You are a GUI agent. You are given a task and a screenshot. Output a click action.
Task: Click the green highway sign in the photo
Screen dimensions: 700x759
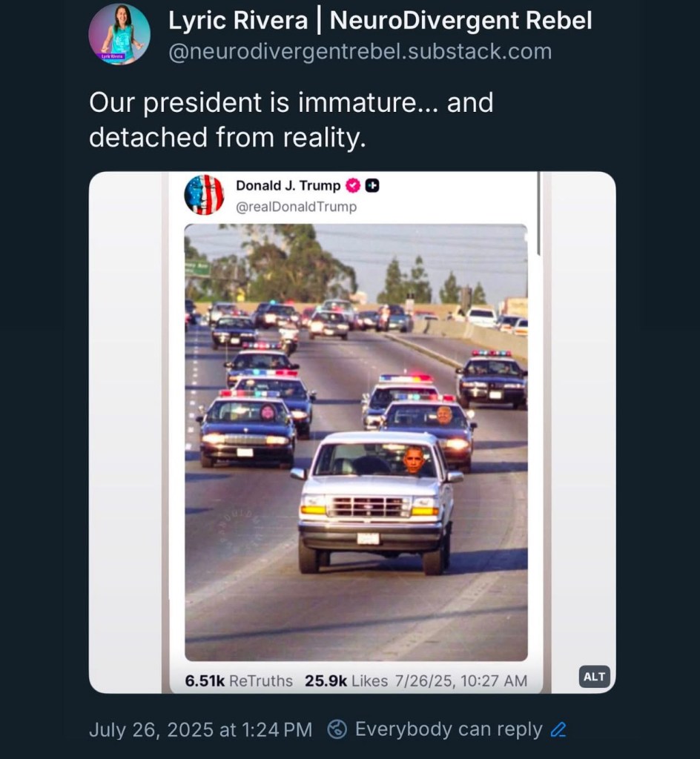tap(197, 268)
